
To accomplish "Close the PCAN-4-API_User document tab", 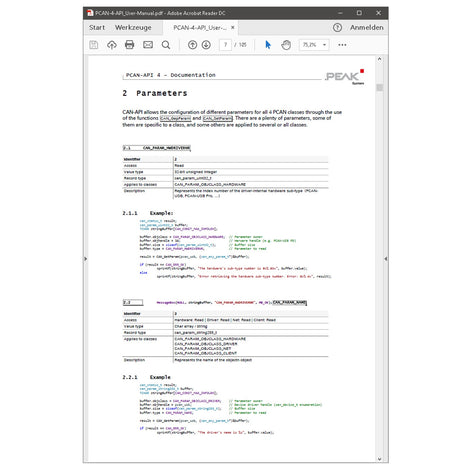I will [233, 28].
